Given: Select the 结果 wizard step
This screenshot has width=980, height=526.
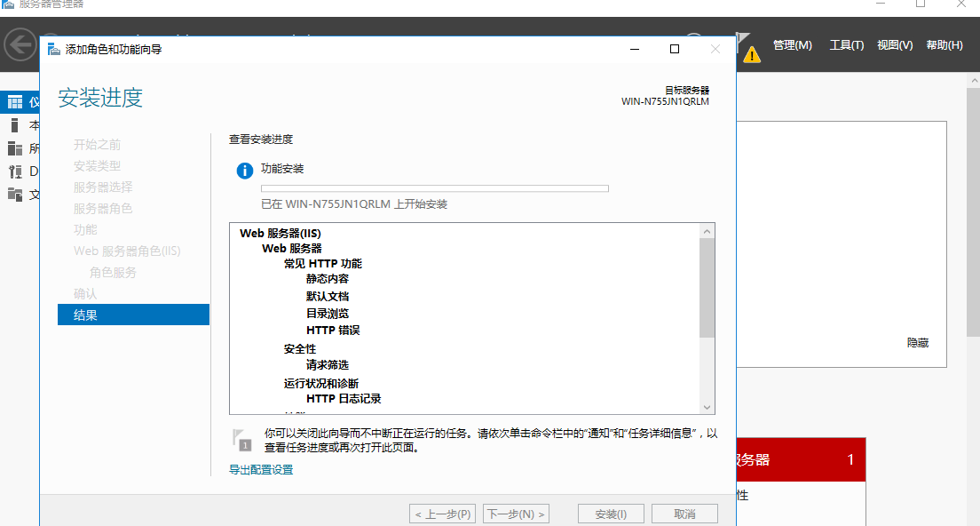Looking at the screenshot, I should pyautogui.click(x=133, y=315).
